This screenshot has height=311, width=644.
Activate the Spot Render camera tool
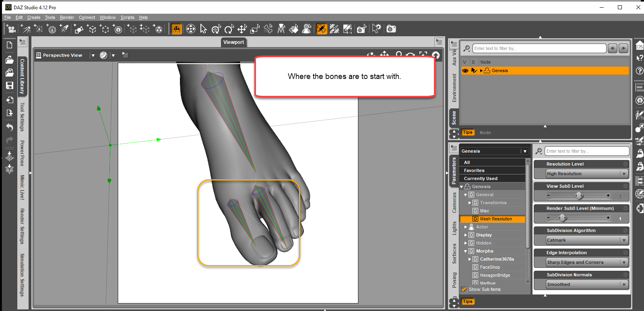(x=361, y=29)
